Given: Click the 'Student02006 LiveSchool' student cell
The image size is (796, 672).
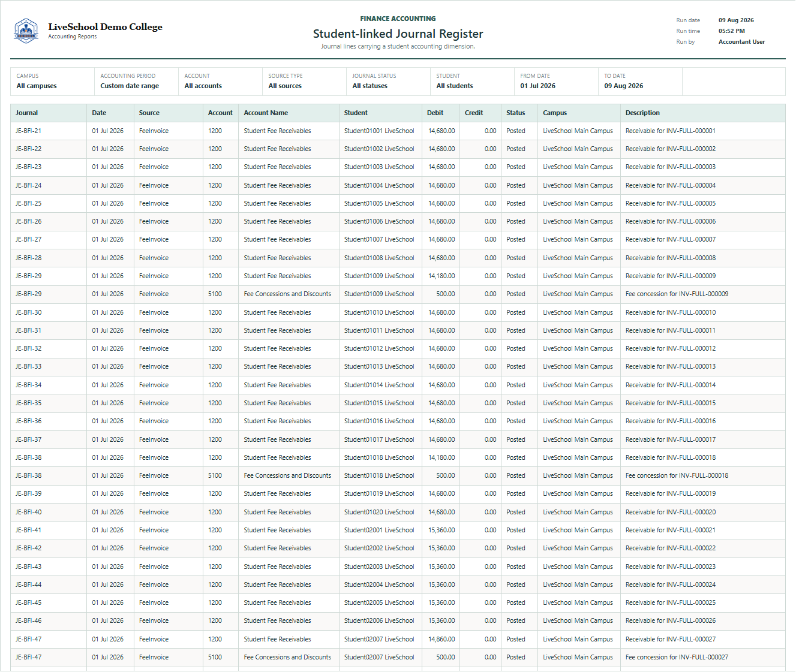Looking at the screenshot, I should (379, 620).
